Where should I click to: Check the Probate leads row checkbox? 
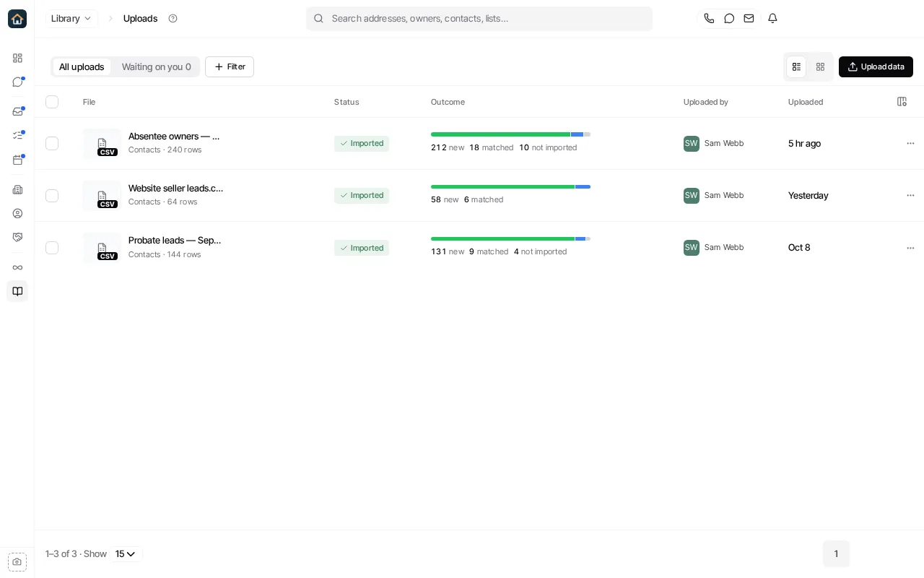point(52,248)
